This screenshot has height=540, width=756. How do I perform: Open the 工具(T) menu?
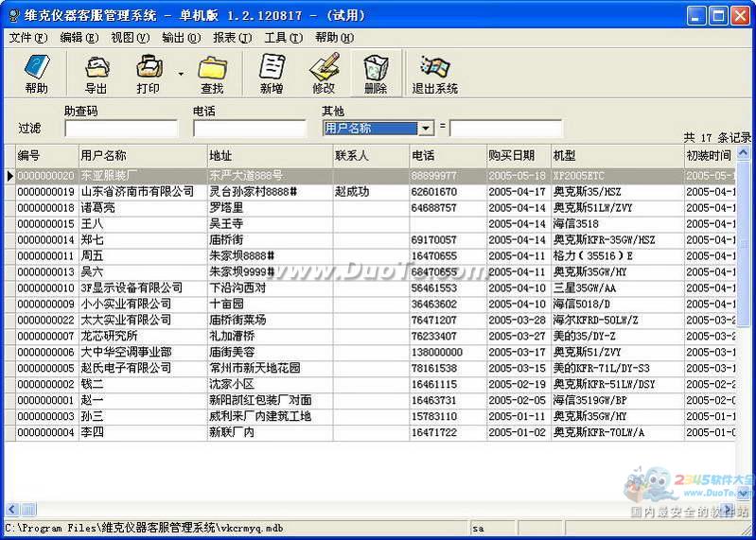coord(284,37)
